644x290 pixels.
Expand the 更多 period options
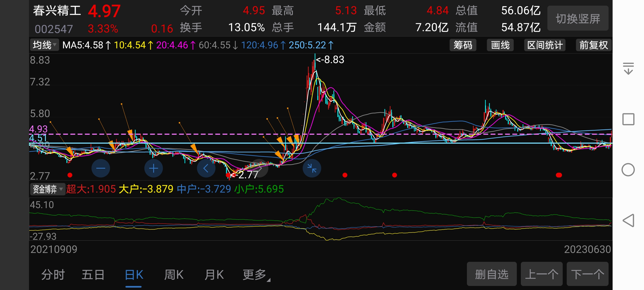(257, 275)
